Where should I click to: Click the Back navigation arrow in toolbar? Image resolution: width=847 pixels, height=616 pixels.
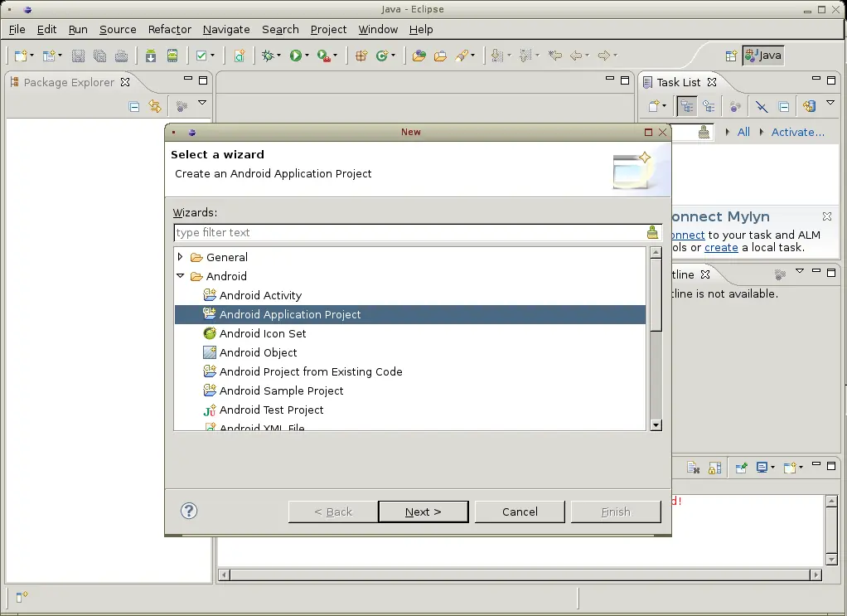click(x=576, y=56)
